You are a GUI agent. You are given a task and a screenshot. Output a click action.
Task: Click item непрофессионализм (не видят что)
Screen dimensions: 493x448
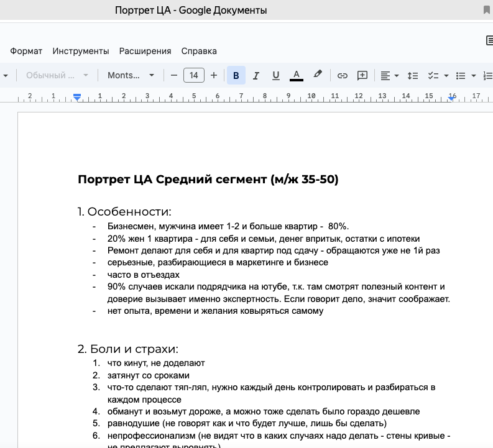[x=279, y=440]
